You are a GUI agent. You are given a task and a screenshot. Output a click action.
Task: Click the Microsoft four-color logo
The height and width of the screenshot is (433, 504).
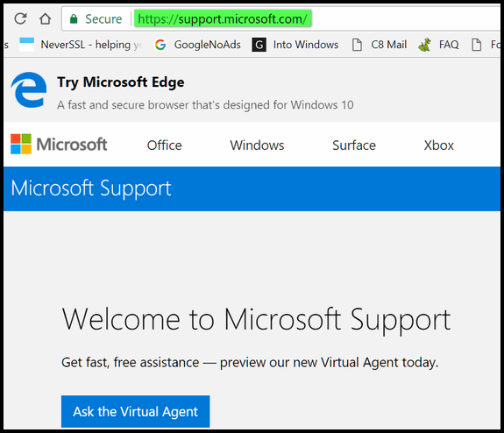pyautogui.click(x=21, y=144)
